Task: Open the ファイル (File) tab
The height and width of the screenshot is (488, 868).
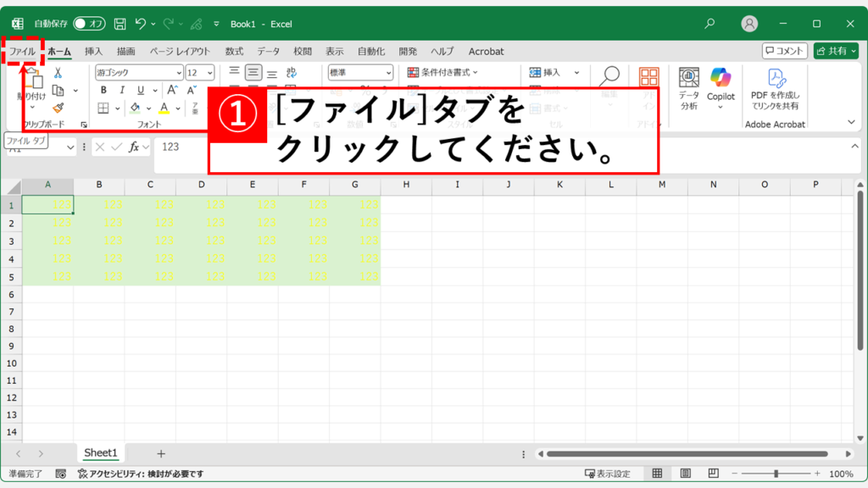Action: 23,52
